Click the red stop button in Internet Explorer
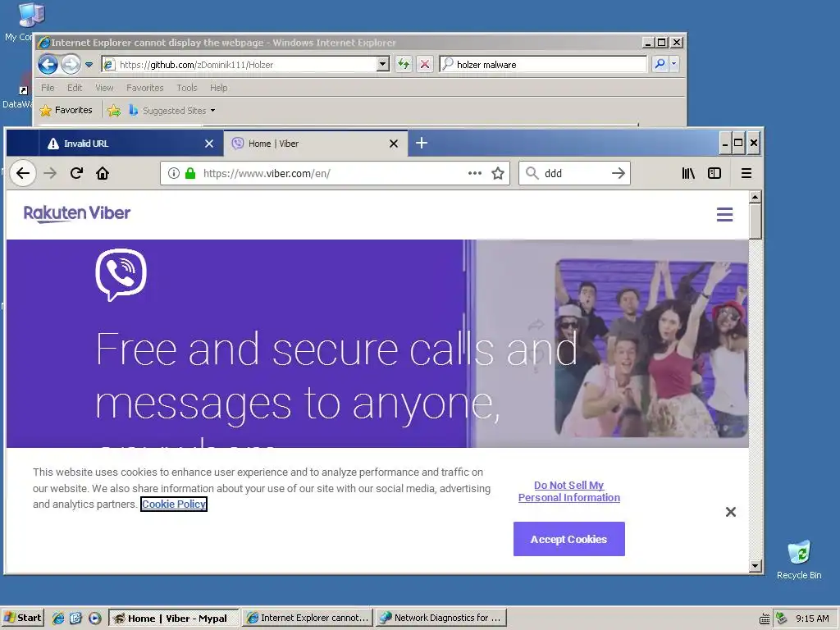Image resolution: width=840 pixels, height=630 pixels. coord(424,64)
